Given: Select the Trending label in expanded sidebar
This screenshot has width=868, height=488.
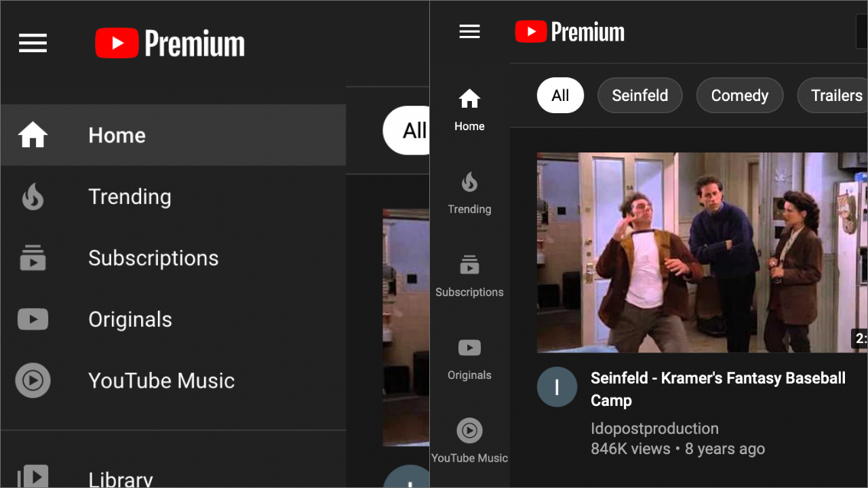Looking at the screenshot, I should click(x=130, y=197).
